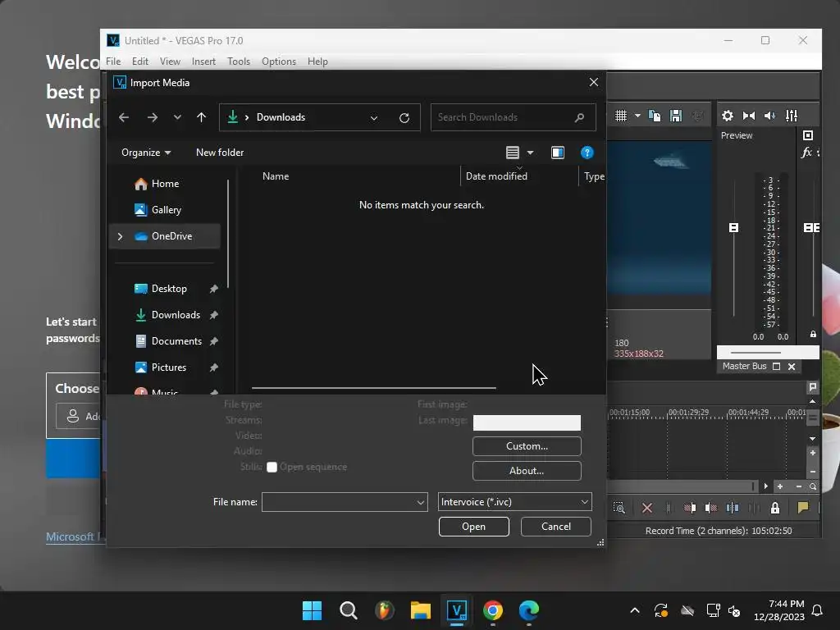Open overlays grid dropdown arrow
The width and height of the screenshot is (840, 630).
pyautogui.click(x=637, y=116)
